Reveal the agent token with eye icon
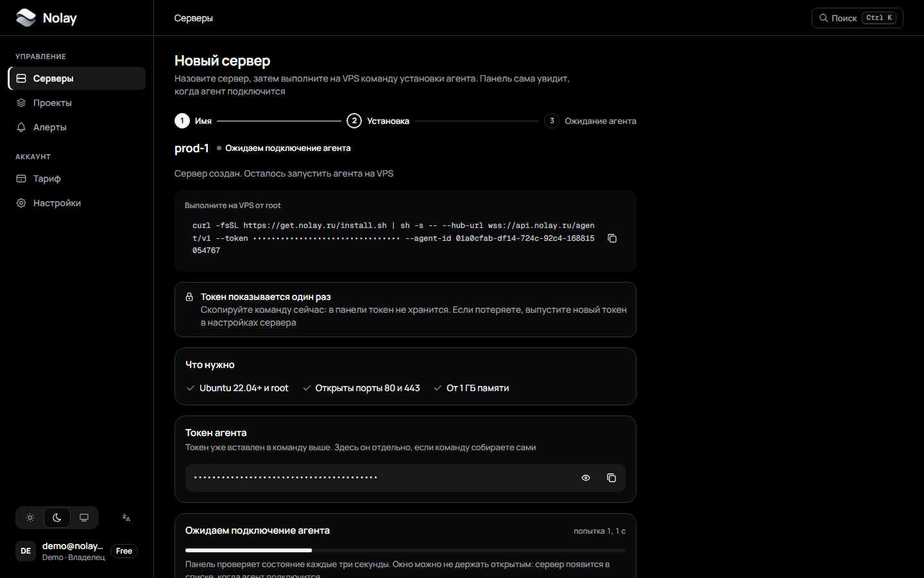924x578 pixels. (x=586, y=478)
